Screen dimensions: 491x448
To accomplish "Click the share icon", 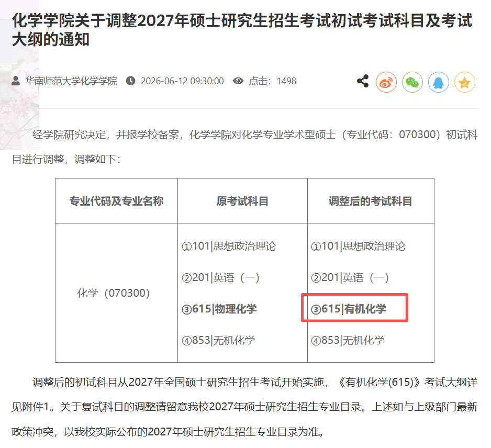I will [x=363, y=81].
